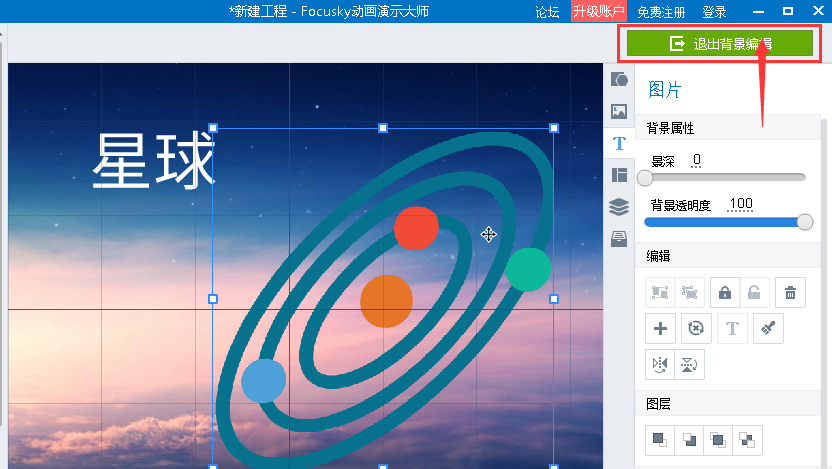Image resolution: width=832 pixels, height=469 pixels.
Task: Click the ungroup objects icon
Action: [x=689, y=292]
